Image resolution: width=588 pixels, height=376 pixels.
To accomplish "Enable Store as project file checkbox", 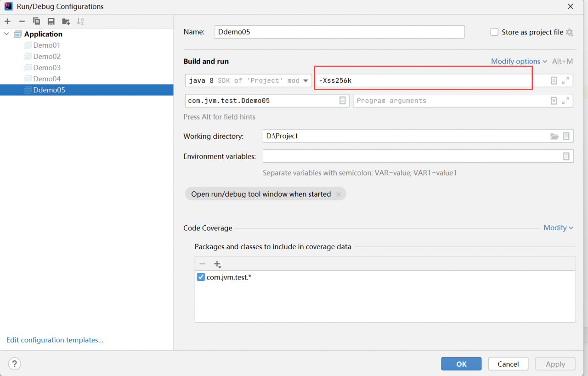I will coord(494,32).
